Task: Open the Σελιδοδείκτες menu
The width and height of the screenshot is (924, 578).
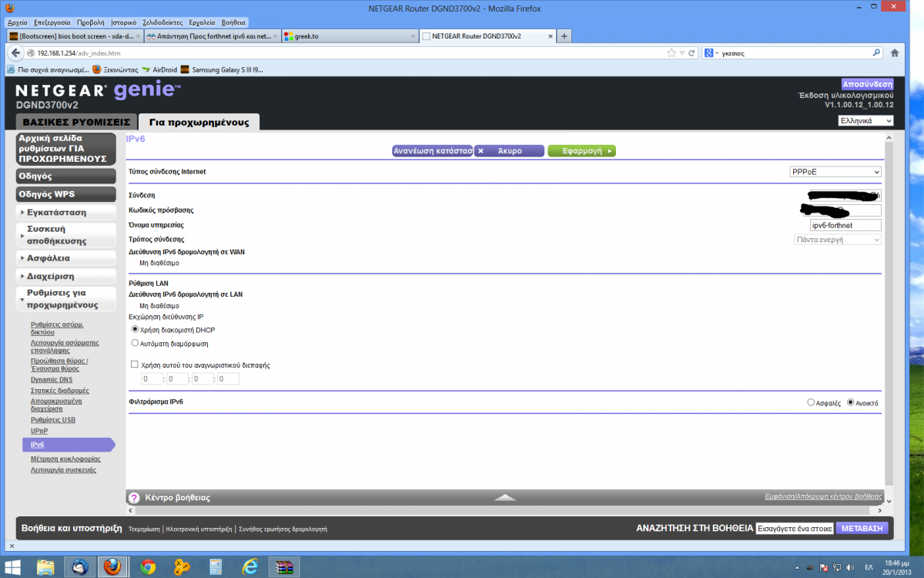Action: (164, 23)
